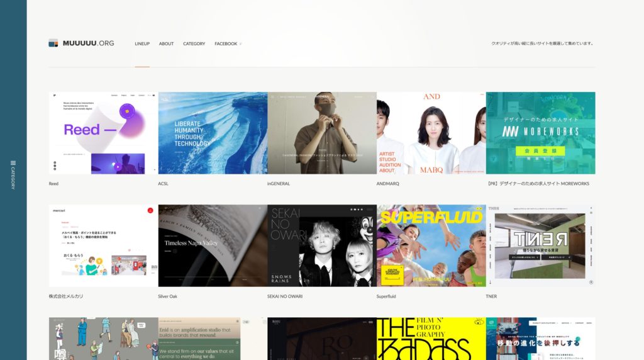This screenshot has height=360, width=644.
Task: Open the ACSL site thumbnail
Action: (x=213, y=133)
